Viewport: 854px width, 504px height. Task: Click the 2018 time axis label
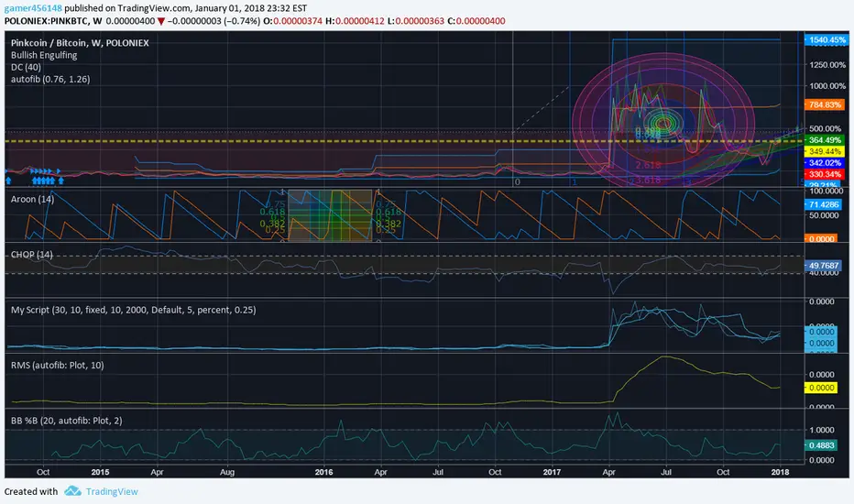pos(780,472)
